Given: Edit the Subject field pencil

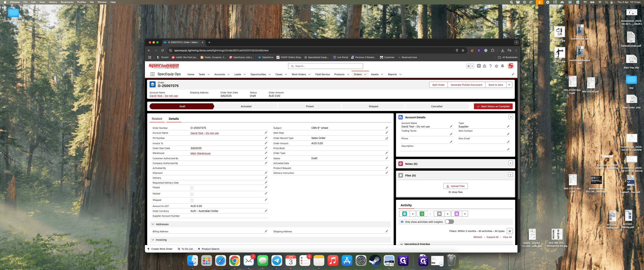Looking at the screenshot, I should [x=387, y=128].
